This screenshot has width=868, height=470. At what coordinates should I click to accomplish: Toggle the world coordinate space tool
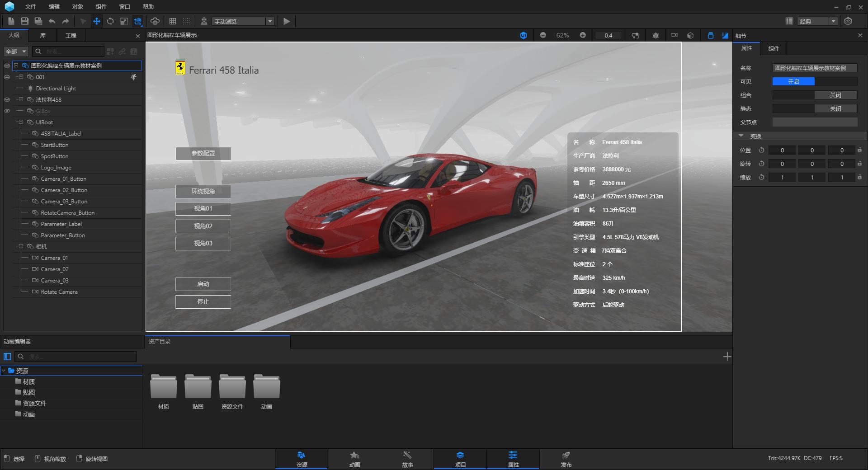[138, 21]
